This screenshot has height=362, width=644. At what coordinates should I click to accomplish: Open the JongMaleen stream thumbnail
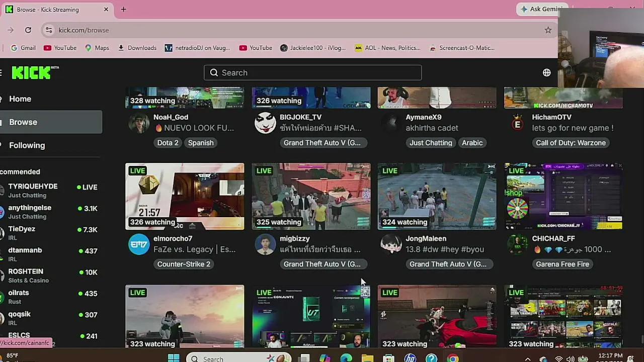click(x=437, y=196)
